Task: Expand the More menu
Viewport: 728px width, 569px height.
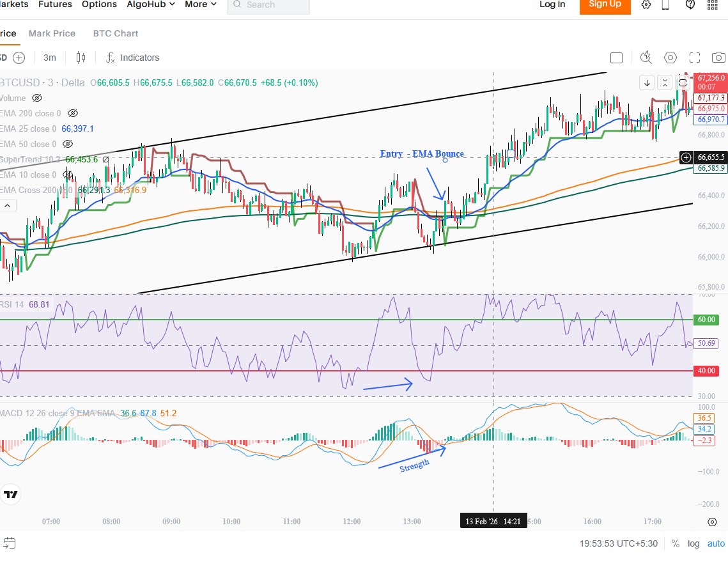Action: coord(201,4)
